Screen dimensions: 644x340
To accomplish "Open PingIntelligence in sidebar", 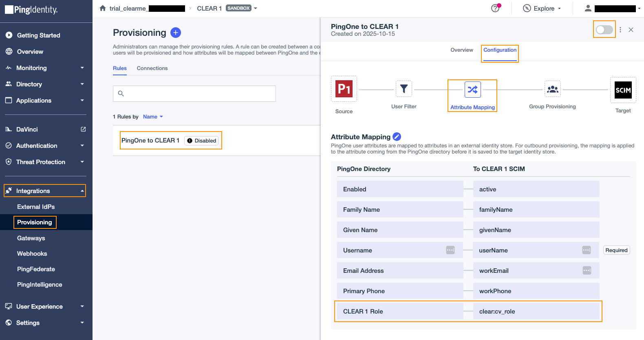I will [x=40, y=285].
